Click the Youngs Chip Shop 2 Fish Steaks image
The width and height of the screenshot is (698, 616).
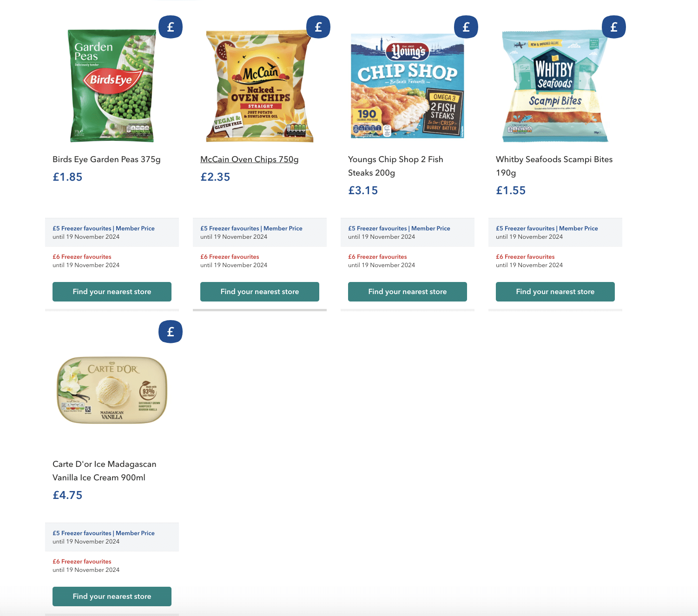(407, 85)
